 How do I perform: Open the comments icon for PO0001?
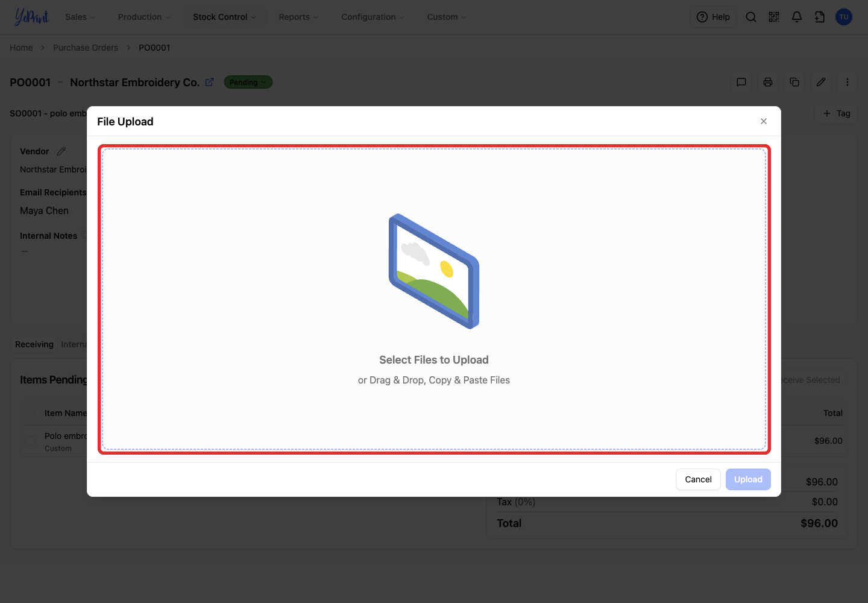(741, 82)
